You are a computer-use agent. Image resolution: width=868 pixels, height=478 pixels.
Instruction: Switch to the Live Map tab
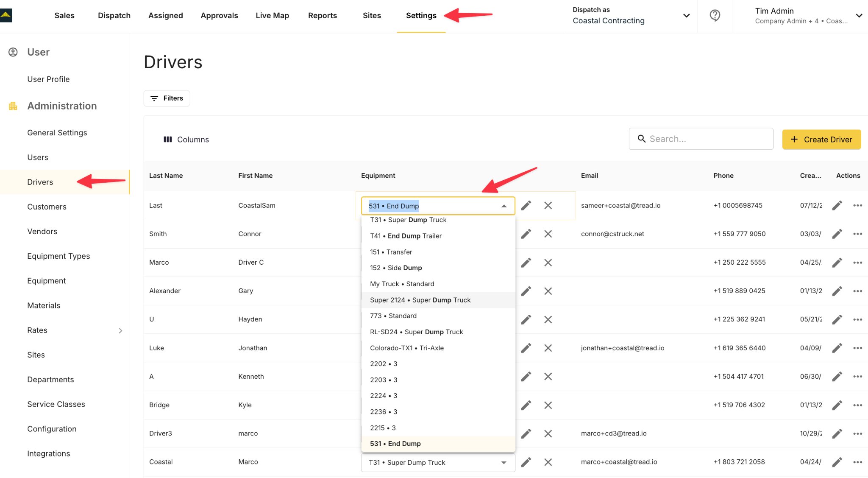[272, 16]
